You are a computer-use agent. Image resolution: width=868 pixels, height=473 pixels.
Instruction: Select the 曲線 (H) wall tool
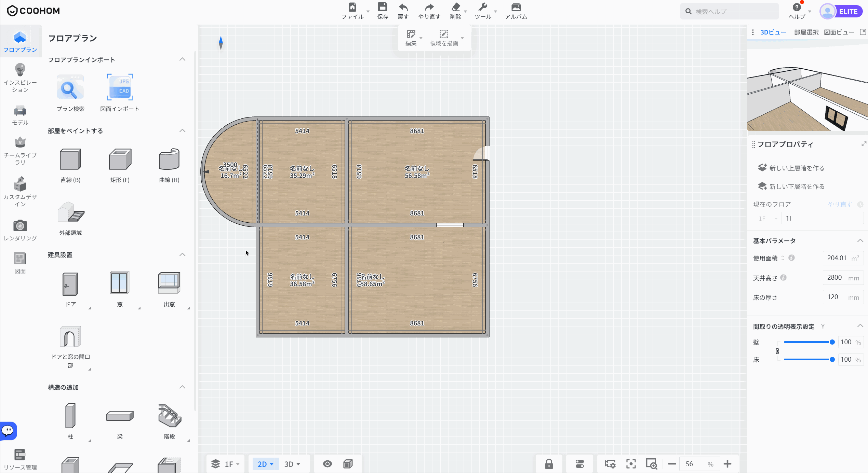tap(169, 165)
